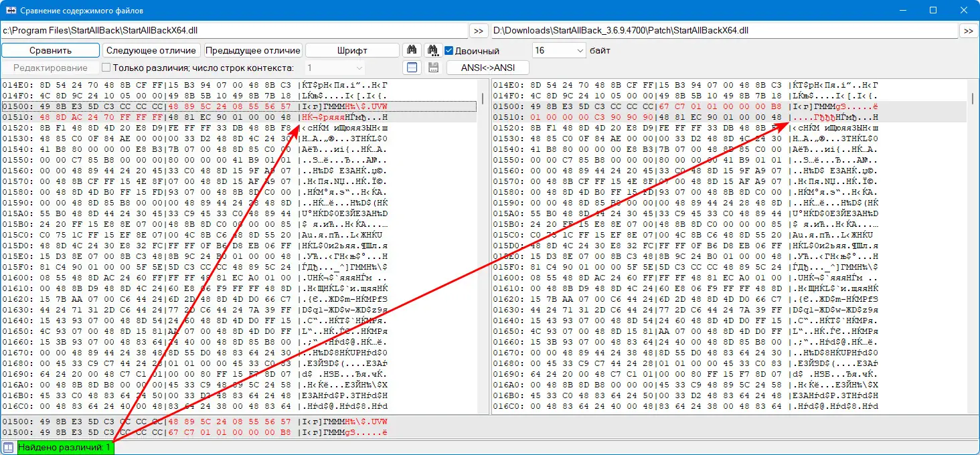Screen dimensions: 980x455
Task: Select row 015C0 in the right pane
Action: pos(730,235)
